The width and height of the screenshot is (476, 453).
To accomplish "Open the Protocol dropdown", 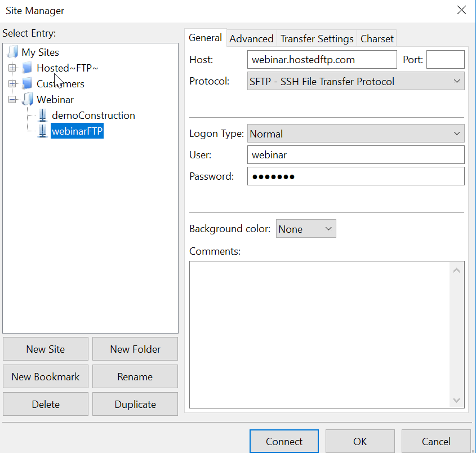I will [356, 81].
